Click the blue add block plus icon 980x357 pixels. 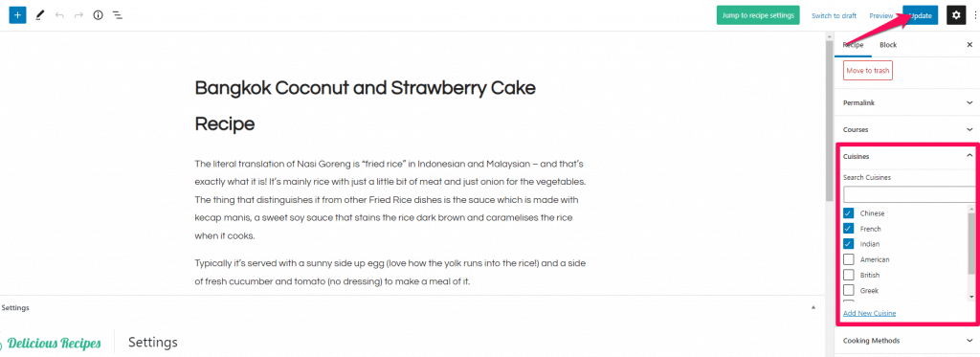click(x=17, y=15)
